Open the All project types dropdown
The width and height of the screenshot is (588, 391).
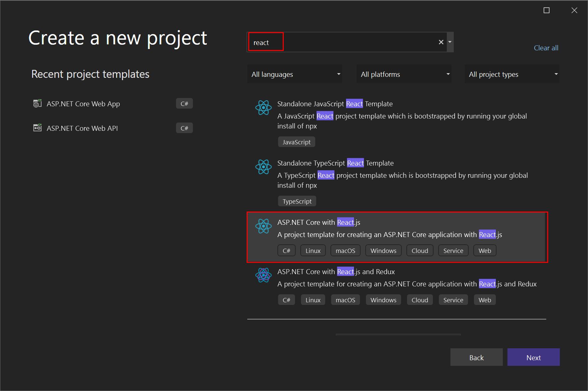pos(512,74)
